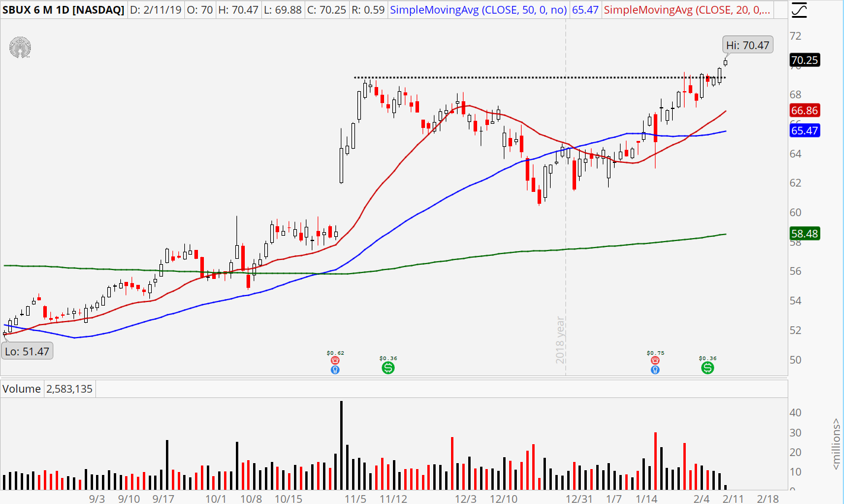
Task: Select the black 70.25 last-price tag on the axis
Action: 805,60
